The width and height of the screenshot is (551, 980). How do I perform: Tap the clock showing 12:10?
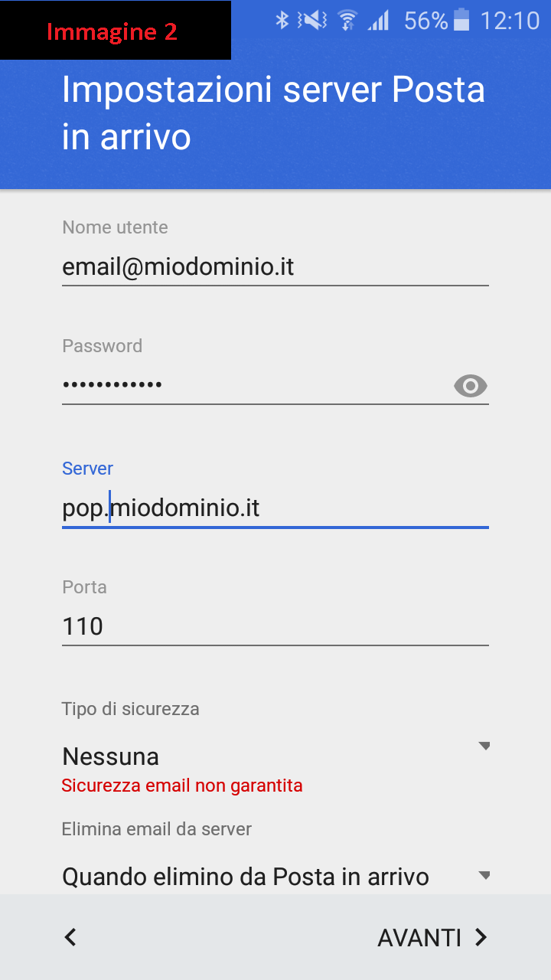point(510,21)
